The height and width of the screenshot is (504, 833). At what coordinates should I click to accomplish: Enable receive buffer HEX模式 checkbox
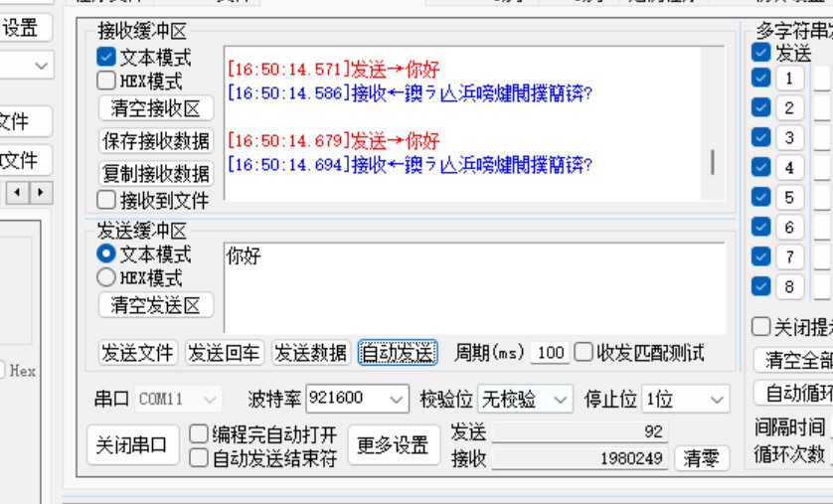[x=106, y=81]
